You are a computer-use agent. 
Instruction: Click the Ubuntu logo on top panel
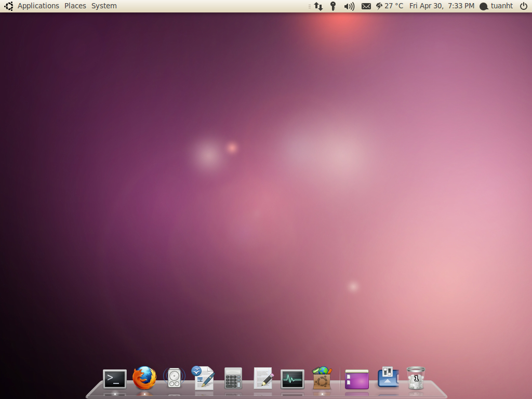[9, 6]
